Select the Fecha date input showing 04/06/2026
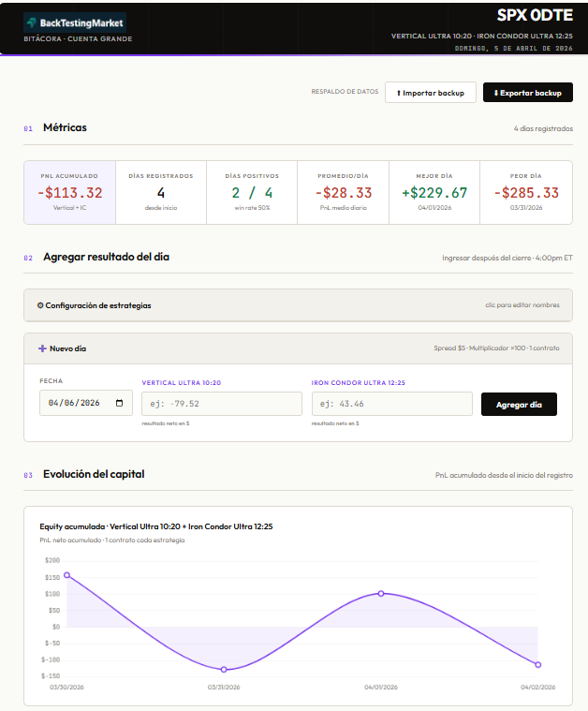 [75, 404]
